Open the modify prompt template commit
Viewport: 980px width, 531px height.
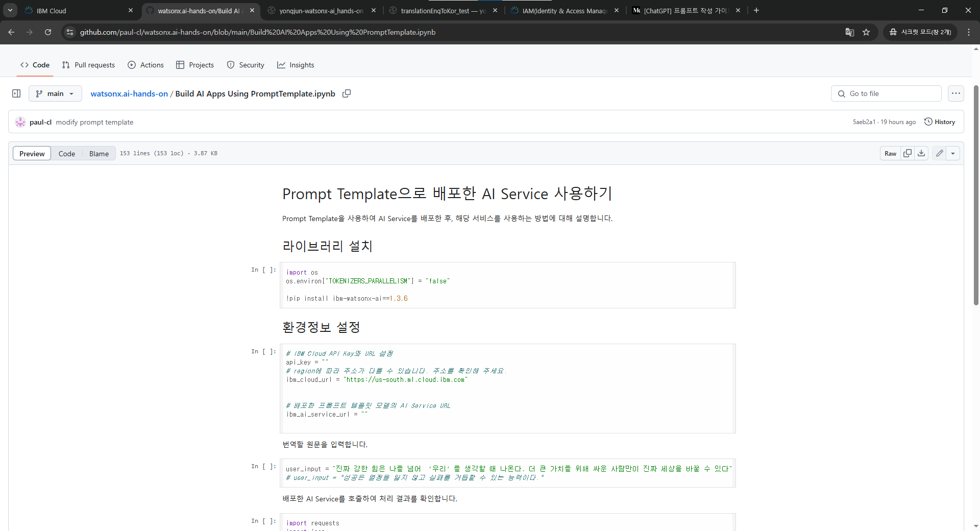[x=94, y=122]
